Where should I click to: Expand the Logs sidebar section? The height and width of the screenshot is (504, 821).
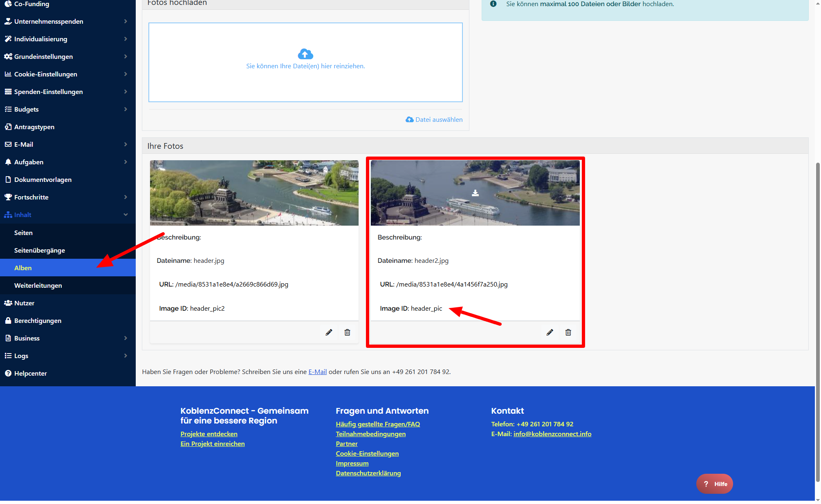pyautogui.click(x=21, y=356)
